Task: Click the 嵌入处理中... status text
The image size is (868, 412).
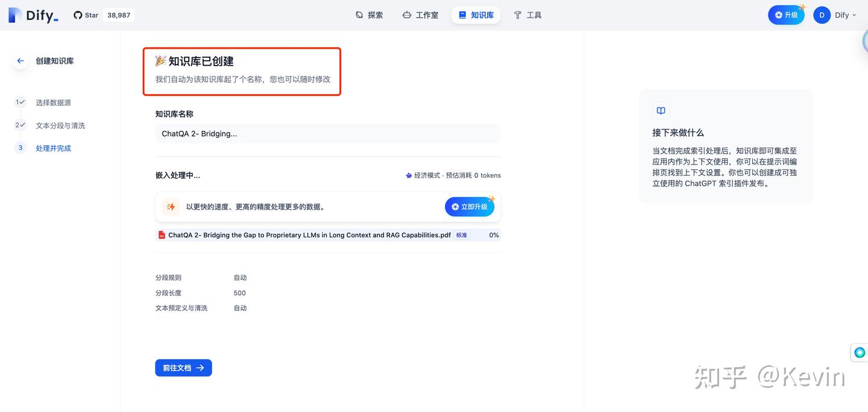Action: (x=178, y=175)
